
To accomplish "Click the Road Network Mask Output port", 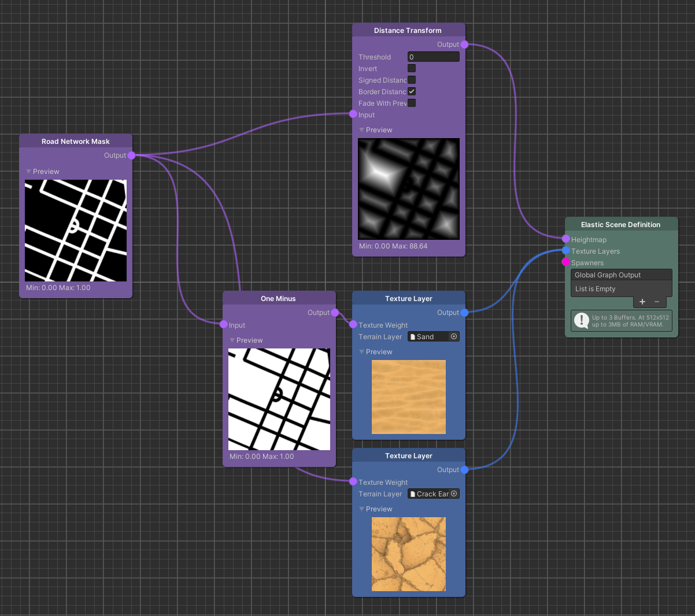I will 131,155.
